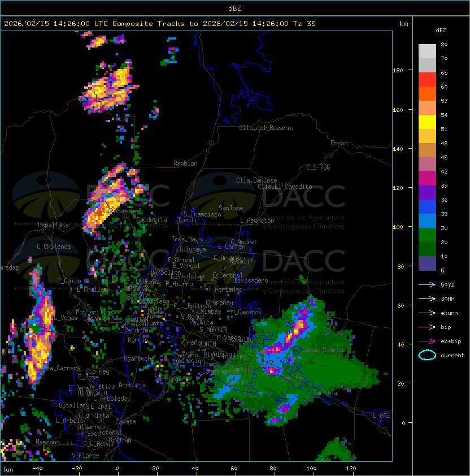Click the yellow eburn arrow legend icon
470x476 pixels.
(x=427, y=313)
